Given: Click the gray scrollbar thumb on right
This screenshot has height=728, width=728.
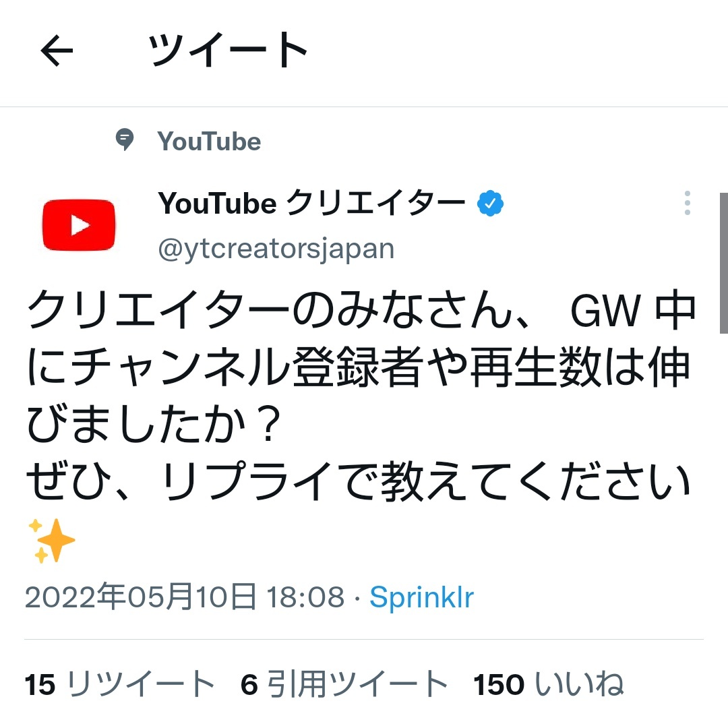Looking at the screenshot, I should click(723, 263).
